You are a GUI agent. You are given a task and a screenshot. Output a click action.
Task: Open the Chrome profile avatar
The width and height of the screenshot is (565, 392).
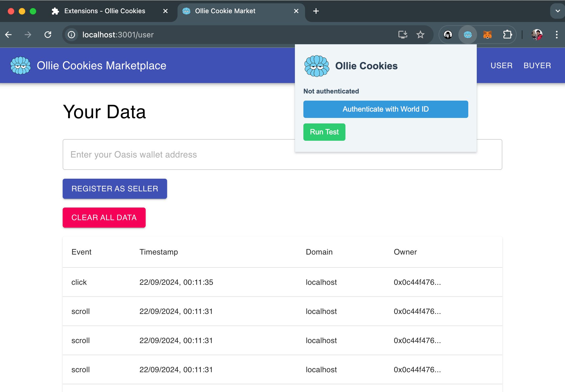pos(537,35)
